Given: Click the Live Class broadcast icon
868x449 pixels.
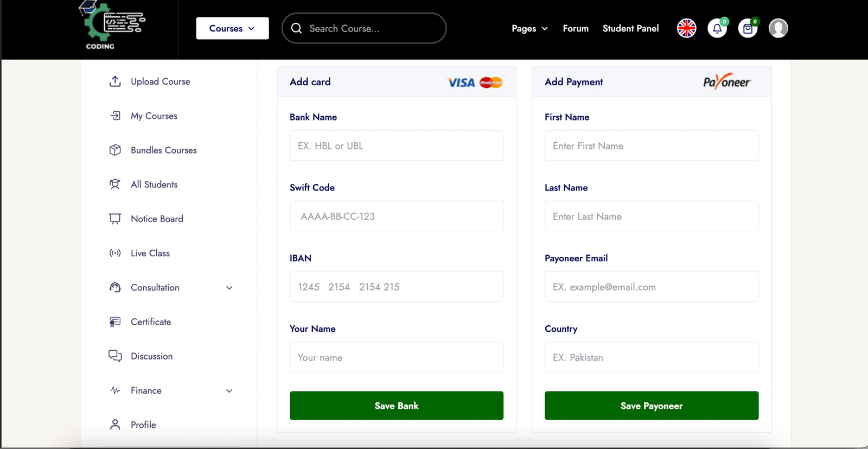Looking at the screenshot, I should (115, 253).
